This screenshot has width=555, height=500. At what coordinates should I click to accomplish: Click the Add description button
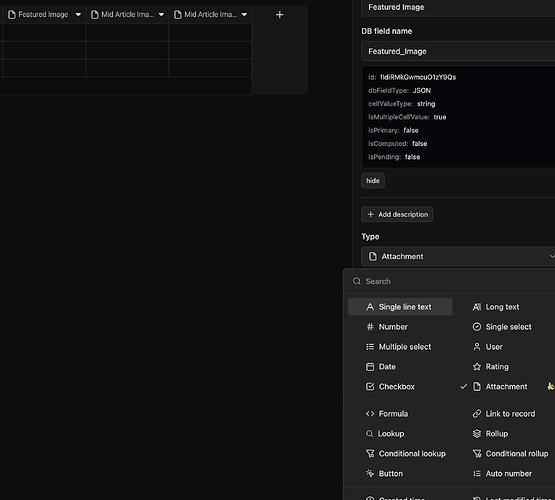coord(397,214)
